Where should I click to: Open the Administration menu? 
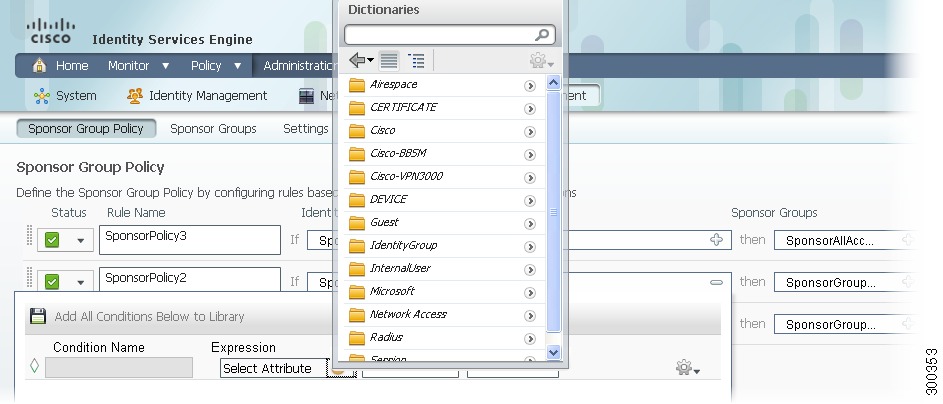tap(299, 66)
